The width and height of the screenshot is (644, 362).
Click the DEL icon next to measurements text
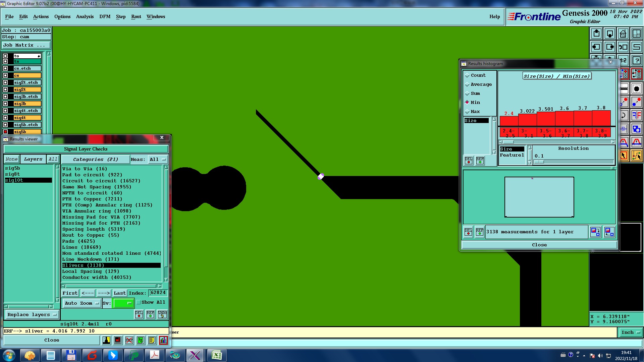(x=468, y=232)
